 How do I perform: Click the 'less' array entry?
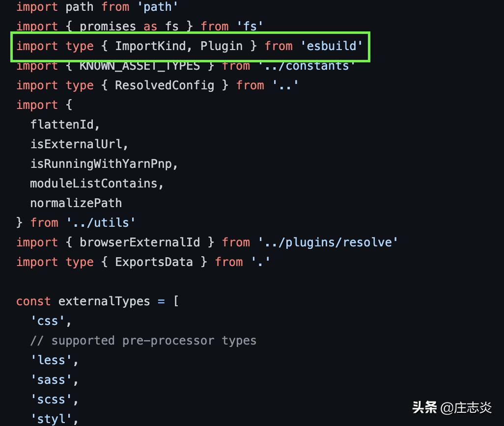pyautogui.click(x=51, y=360)
